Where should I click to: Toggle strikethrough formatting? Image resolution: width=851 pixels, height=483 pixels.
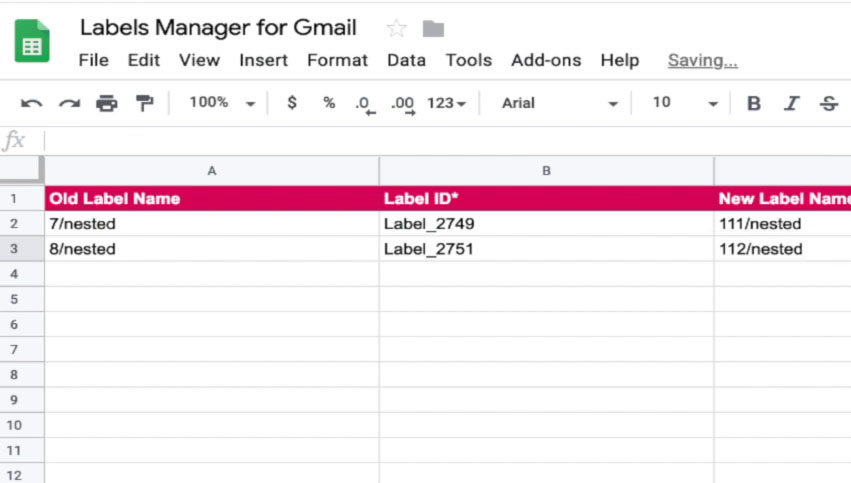click(829, 103)
